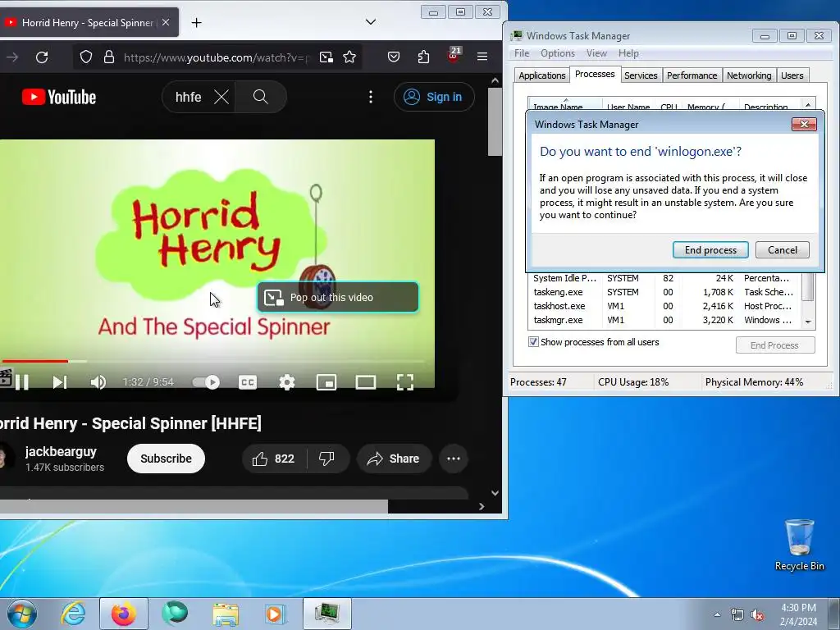Launch Internet Explorer from the taskbar

tap(73, 614)
